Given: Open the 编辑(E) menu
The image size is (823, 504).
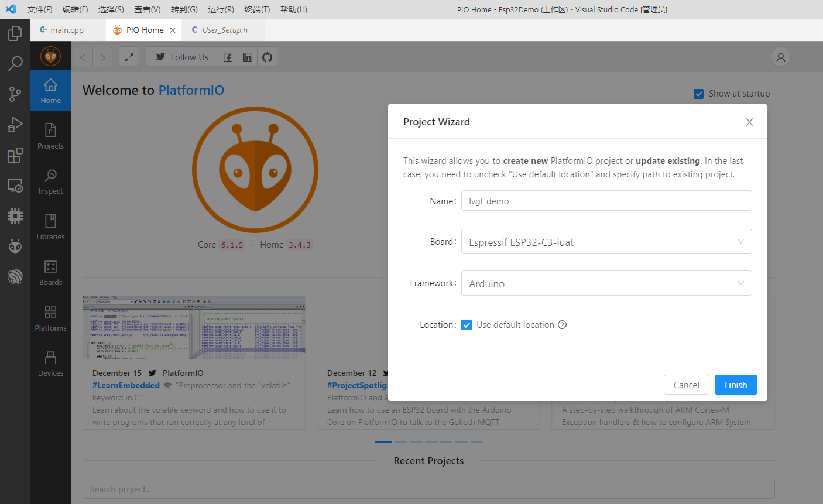Looking at the screenshot, I should [76, 9].
